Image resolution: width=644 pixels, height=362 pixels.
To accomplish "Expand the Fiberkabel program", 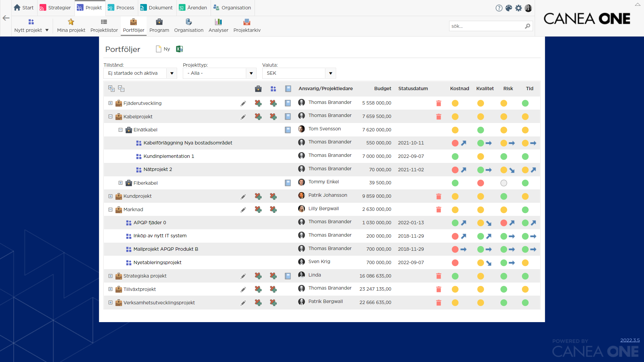I will point(120,183).
